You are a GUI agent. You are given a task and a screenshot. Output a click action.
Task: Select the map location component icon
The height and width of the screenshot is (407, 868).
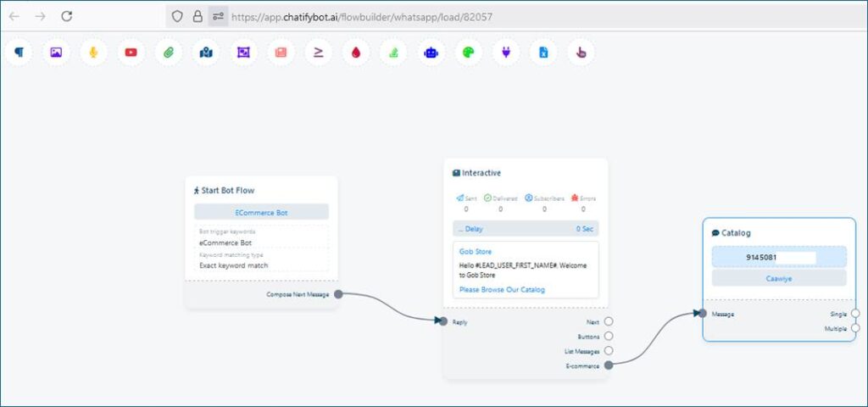pos(206,53)
